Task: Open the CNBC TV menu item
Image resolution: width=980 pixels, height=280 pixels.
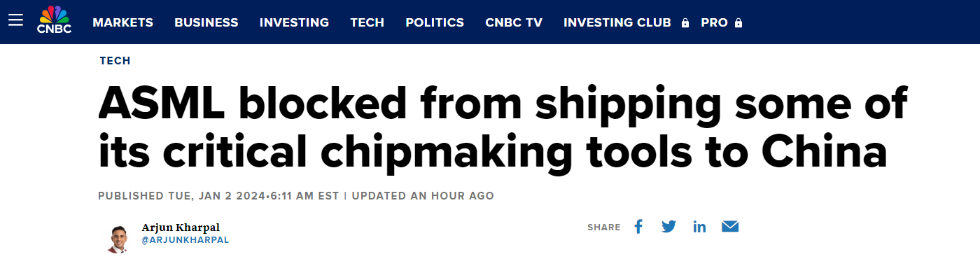Action: point(514,22)
